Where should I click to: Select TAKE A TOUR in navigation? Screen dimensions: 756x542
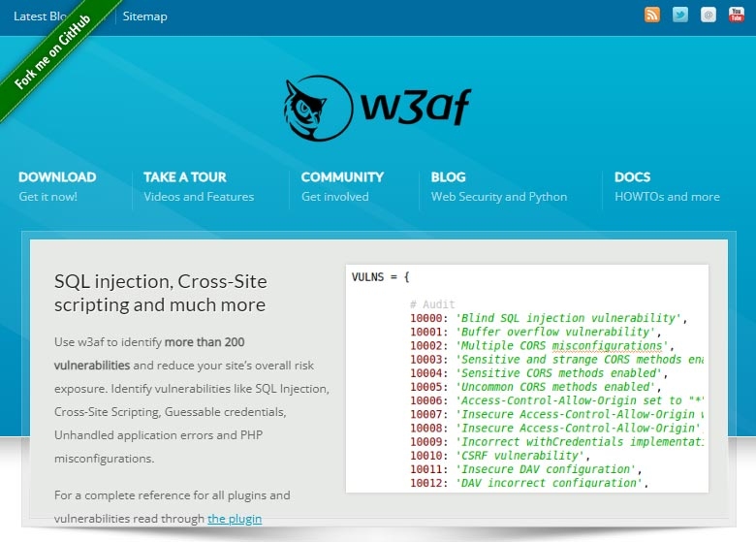[185, 177]
